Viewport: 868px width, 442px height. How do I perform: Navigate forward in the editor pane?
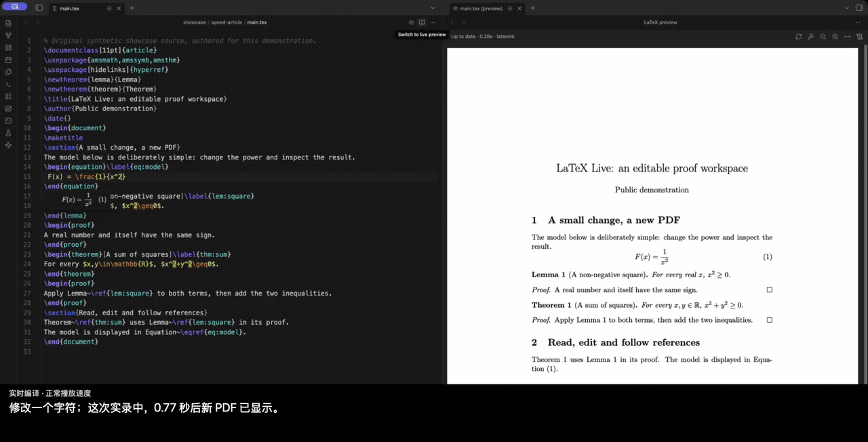[x=37, y=22]
